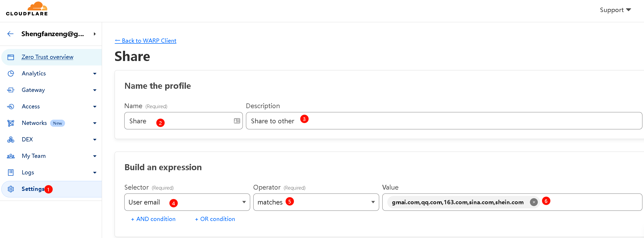Expand the Networks section arrow
644x238 pixels.
95,123
